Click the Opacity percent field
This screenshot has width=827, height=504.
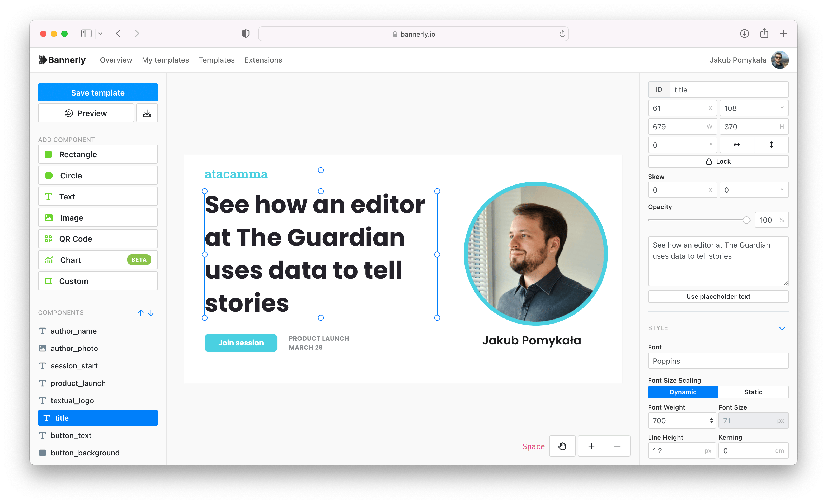coord(772,220)
